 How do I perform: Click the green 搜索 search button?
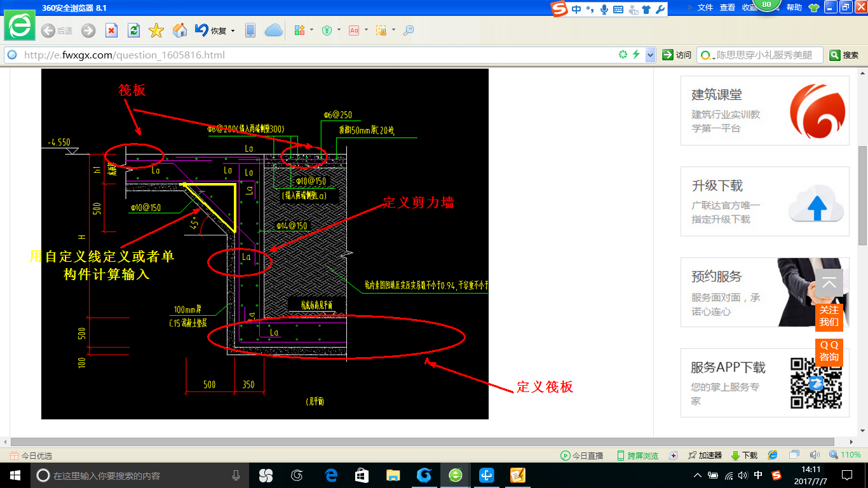(x=844, y=55)
